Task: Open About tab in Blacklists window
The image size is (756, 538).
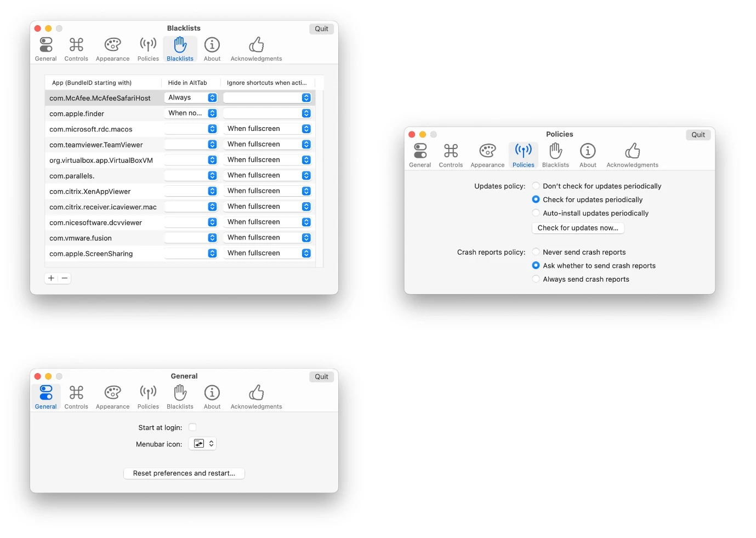Action: pos(212,49)
